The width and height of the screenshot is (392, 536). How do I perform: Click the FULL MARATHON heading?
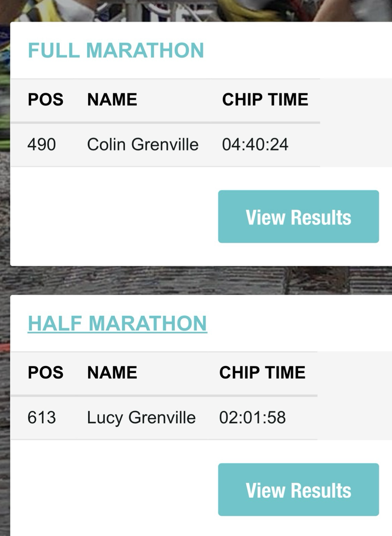116,50
